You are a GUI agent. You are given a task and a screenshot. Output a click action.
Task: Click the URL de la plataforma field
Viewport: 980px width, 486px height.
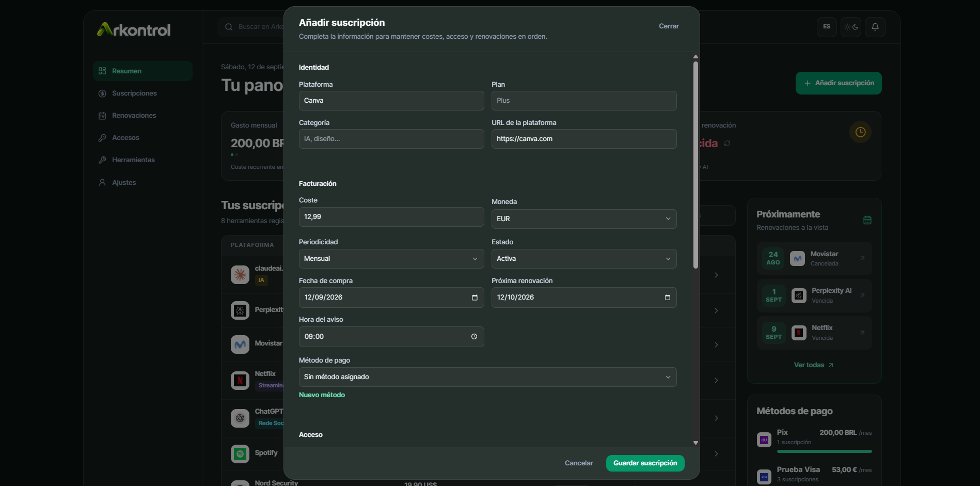pos(584,139)
